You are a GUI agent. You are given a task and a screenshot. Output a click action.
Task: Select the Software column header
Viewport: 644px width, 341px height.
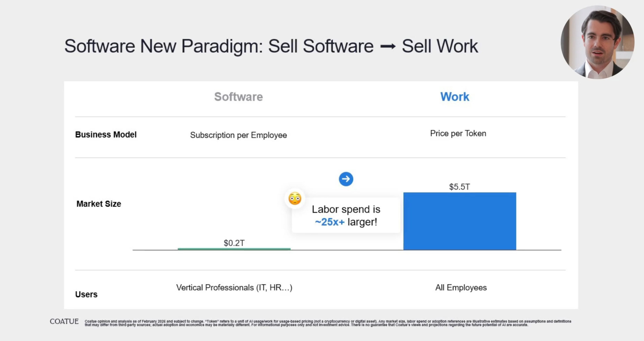tap(238, 97)
